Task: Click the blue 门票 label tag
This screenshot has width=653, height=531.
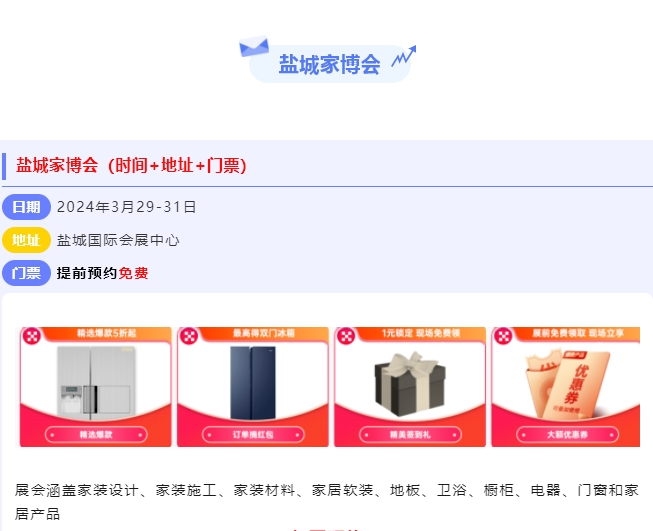Action: pos(26,273)
